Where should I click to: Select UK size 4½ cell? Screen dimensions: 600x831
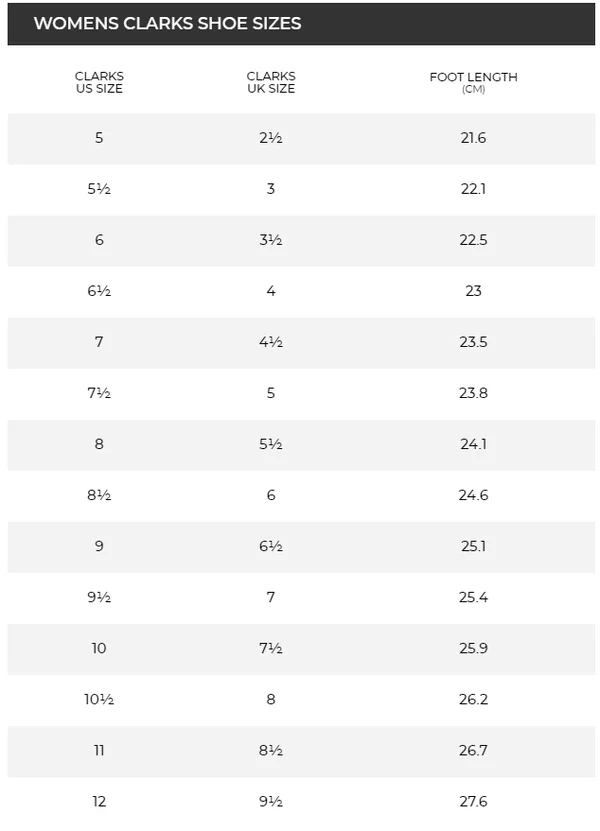(271, 342)
